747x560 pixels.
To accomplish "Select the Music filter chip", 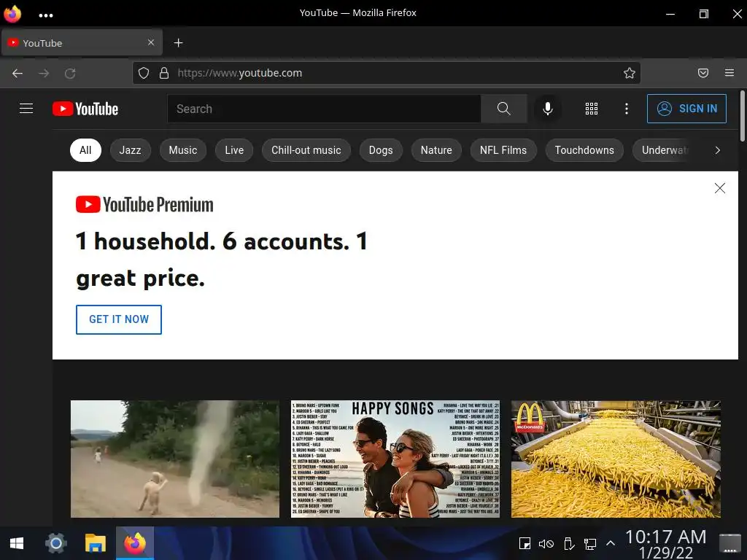I will pyautogui.click(x=183, y=150).
